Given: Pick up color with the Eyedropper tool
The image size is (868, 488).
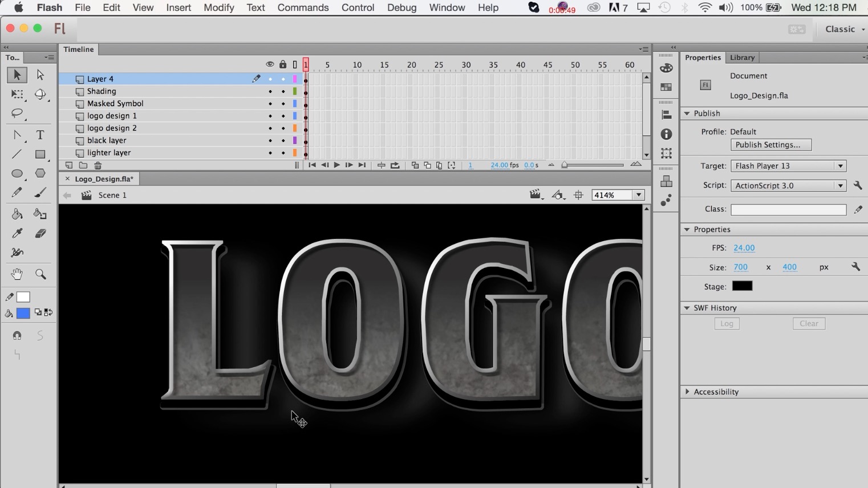Looking at the screenshot, I should [x=17, y=233].
